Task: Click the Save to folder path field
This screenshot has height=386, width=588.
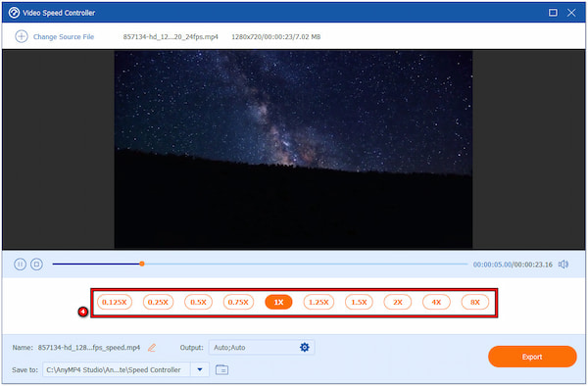Action: coord(117,370)
